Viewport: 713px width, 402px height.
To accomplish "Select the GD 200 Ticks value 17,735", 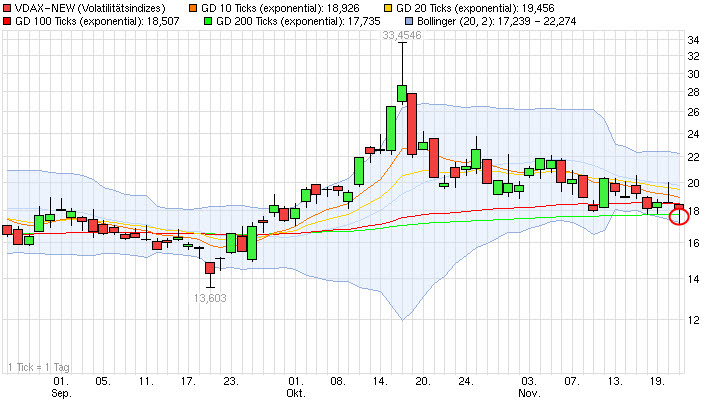I will pyautogui.click(x=364, y=21).
